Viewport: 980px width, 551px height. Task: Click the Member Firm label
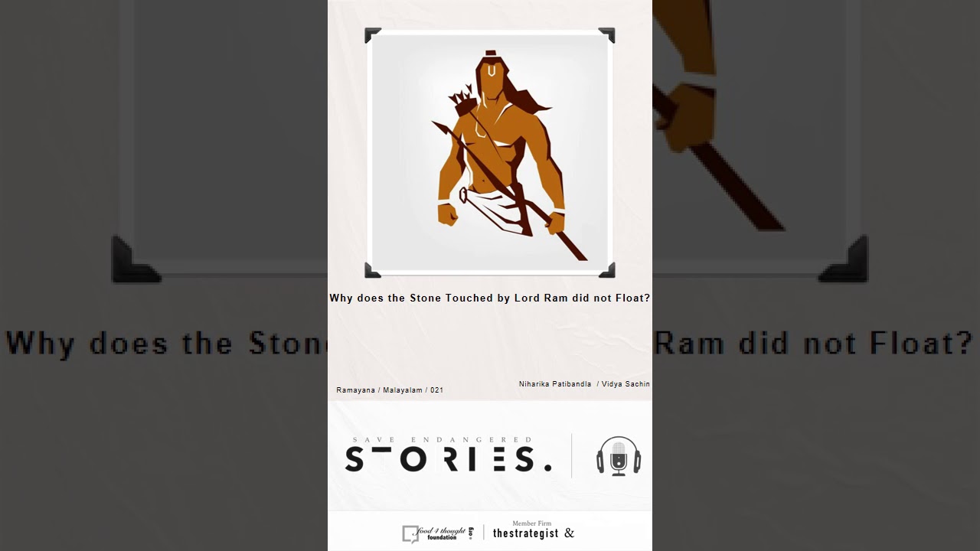[x=531, y=523]
